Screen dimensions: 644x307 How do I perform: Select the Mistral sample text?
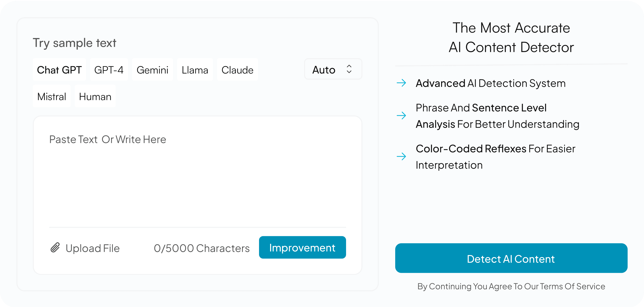tap(52, 97)
